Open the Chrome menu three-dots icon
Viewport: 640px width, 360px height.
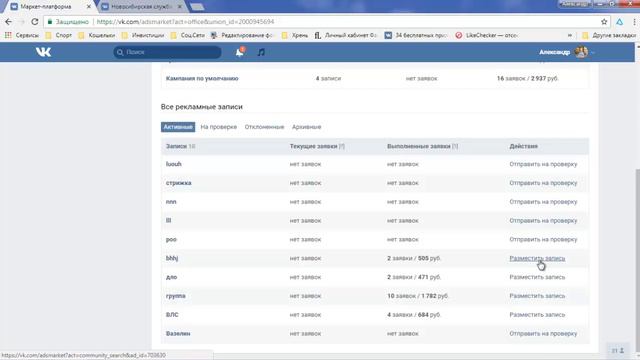point(634,22)
